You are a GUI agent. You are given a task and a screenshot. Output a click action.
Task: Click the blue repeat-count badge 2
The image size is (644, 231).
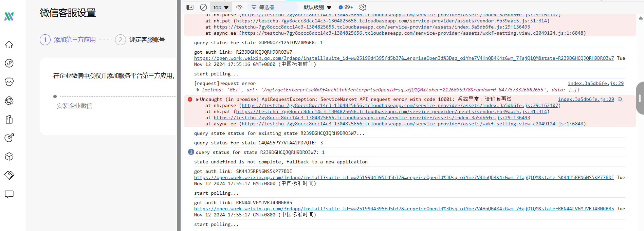[x=191, y=152]
